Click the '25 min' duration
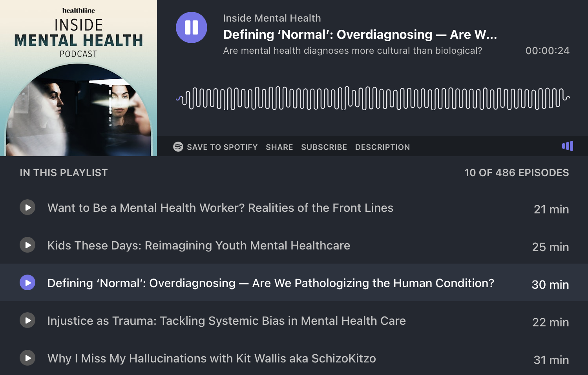Screen dimensions: 588x375 click(x=551, y=247)
